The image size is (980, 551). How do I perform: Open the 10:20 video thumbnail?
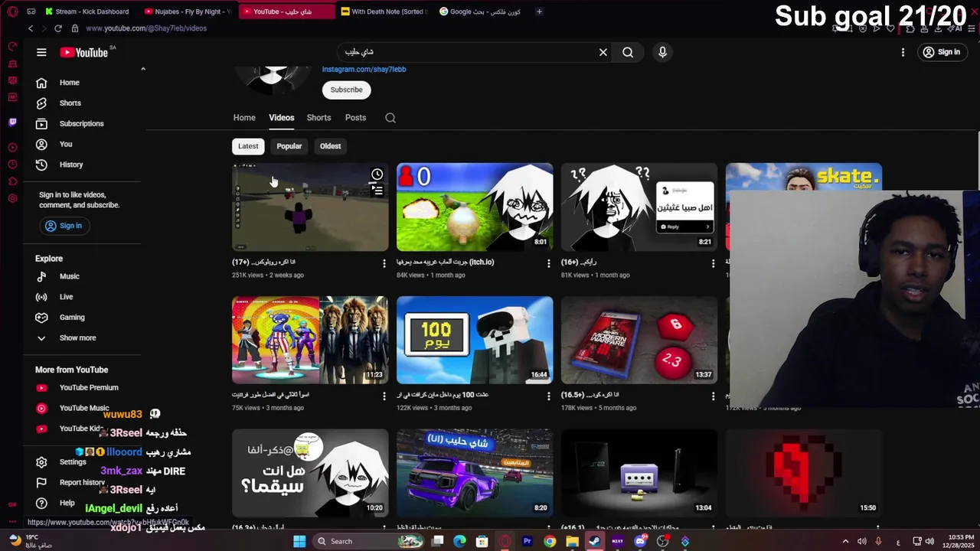point(310,473)
